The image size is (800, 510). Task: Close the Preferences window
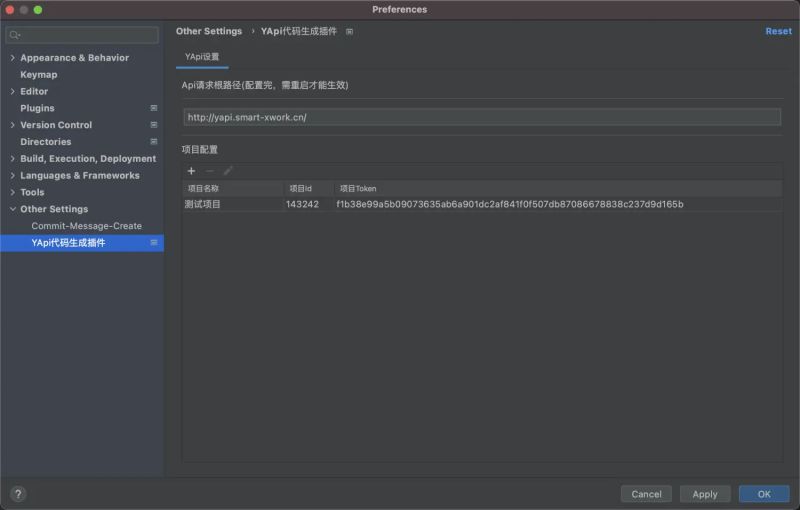pos(10,10)
